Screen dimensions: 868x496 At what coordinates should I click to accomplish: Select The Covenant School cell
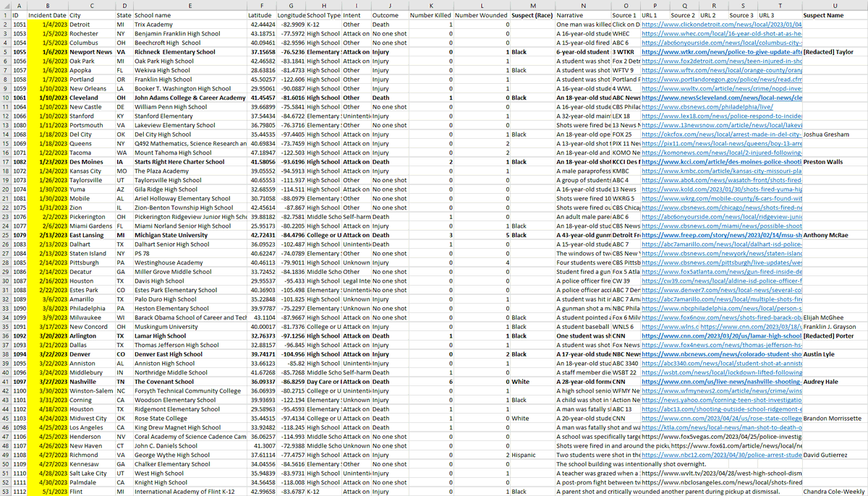(190, 382)
